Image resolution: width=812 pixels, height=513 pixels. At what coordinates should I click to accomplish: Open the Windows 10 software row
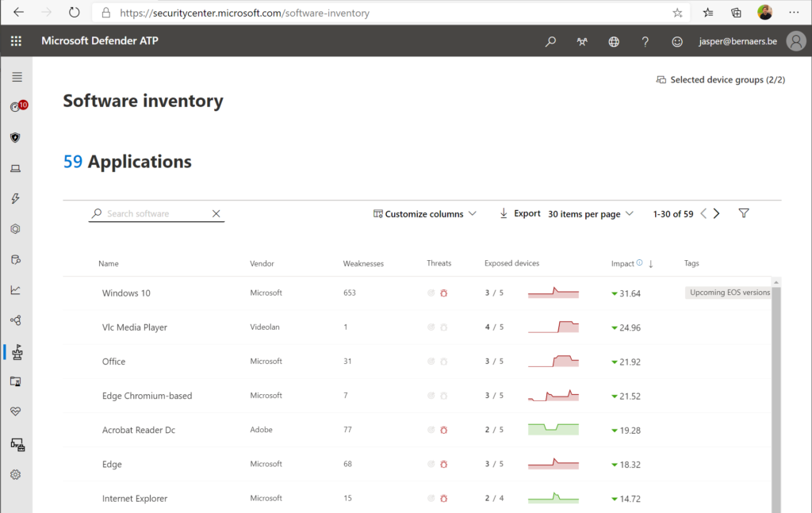[417, 293]
